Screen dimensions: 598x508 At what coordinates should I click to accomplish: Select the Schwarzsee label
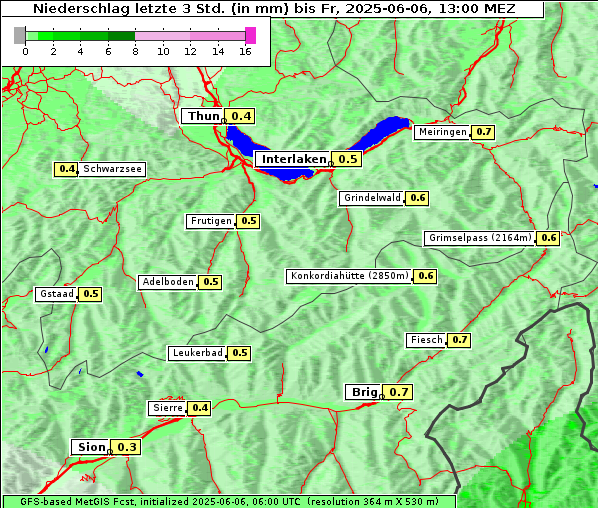click(112, 169)
